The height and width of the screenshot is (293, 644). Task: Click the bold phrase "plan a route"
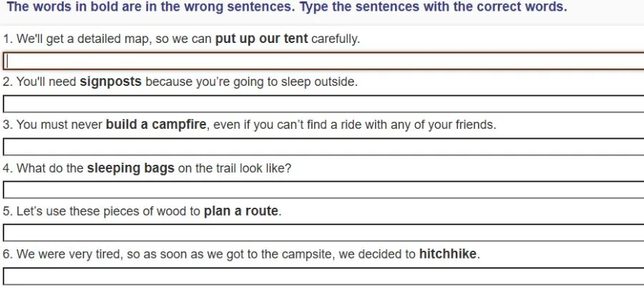click(x=240, y=211)
